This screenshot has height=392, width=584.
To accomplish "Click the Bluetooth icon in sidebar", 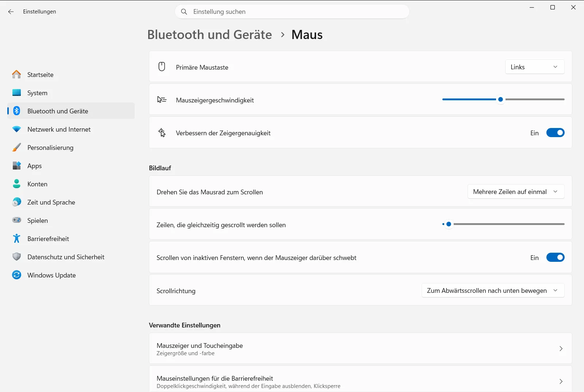I will [x=16, y=111].
